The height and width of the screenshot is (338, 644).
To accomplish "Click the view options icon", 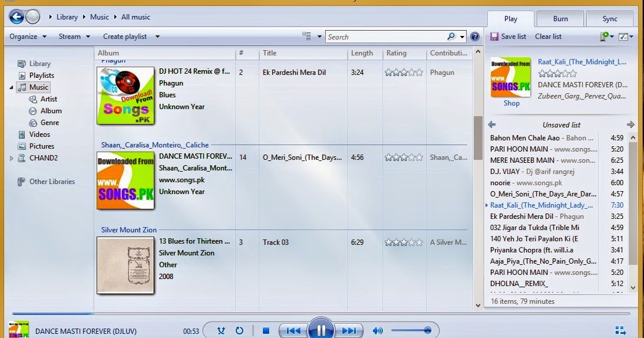I will tap(306, 36).
